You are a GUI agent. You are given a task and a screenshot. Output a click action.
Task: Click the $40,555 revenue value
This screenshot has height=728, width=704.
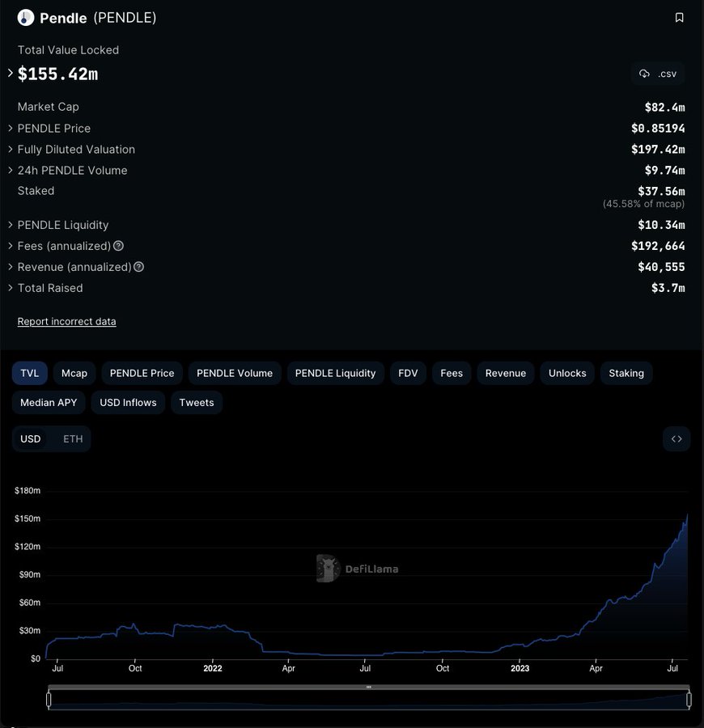(661, 267)
